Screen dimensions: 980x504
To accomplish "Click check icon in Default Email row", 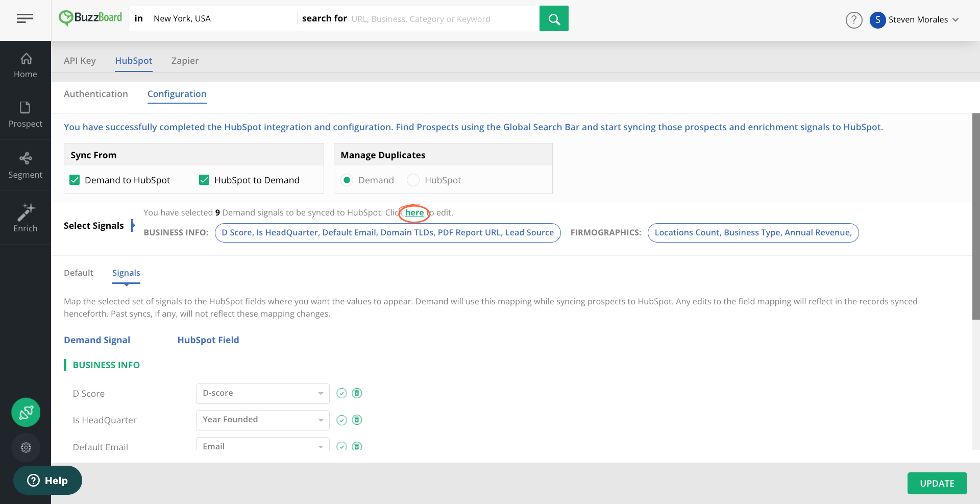I will pos(342,446).
